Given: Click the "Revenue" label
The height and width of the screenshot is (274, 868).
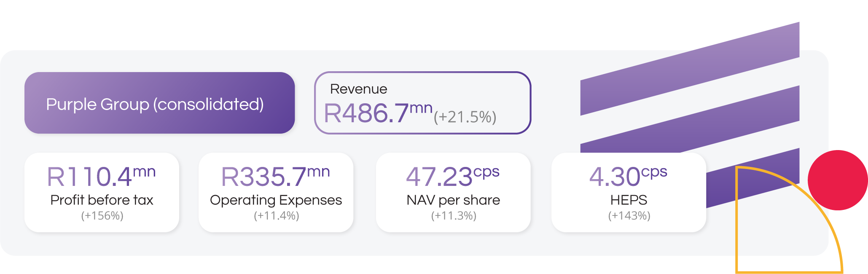Looking at the screenshot, I should pyautogui.click(x=358, y=89).
